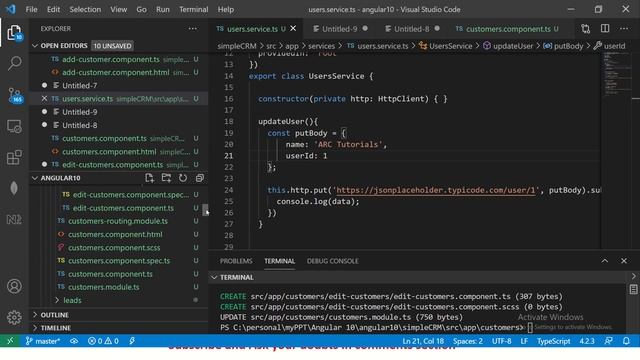640x360 pixels.
Task: Open the Nx Console view
Action: pos(14,220)
